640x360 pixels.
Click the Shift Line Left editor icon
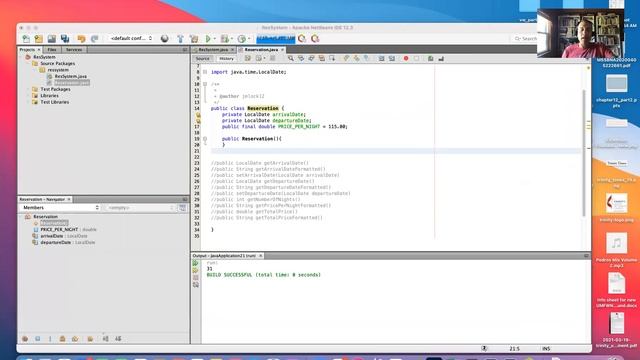coord(381,59)
